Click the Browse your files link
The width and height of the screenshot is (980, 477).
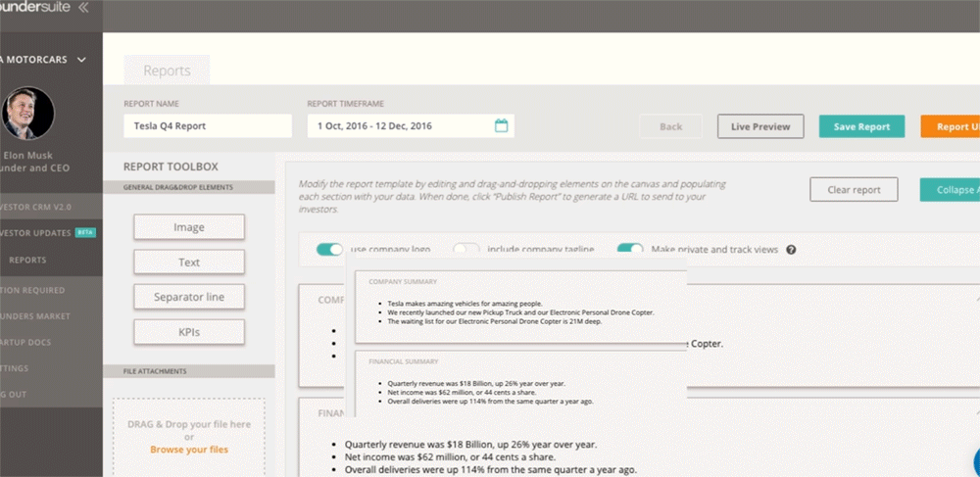tap(189, 450)
